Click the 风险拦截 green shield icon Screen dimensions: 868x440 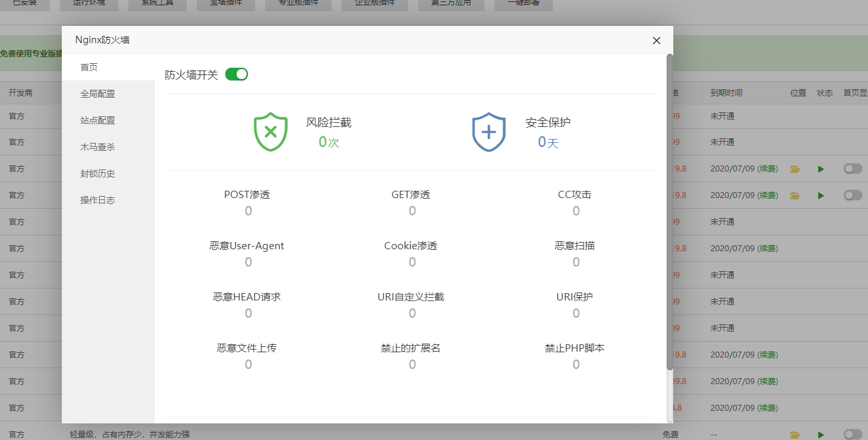[271, 132]
